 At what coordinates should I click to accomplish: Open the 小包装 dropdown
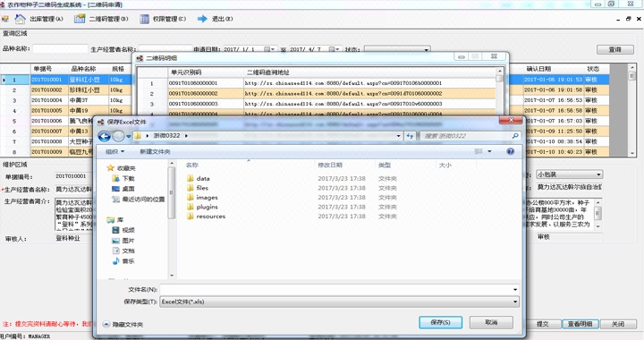[569, 174]
